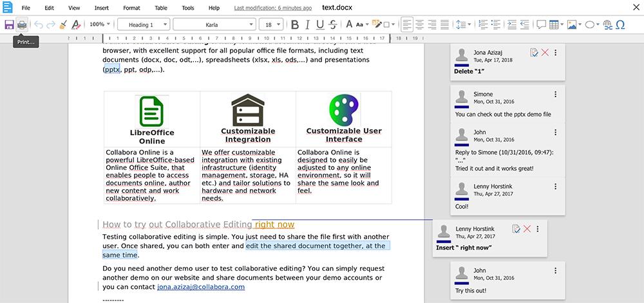
Task: Insert a hyperlink via globe icon
Action: click(x=608, y=24)
